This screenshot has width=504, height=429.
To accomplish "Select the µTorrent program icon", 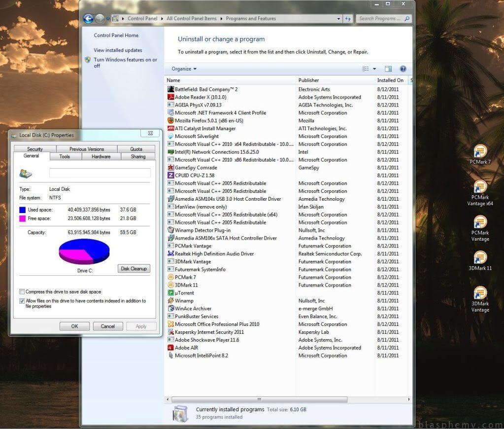I will 170,293.
